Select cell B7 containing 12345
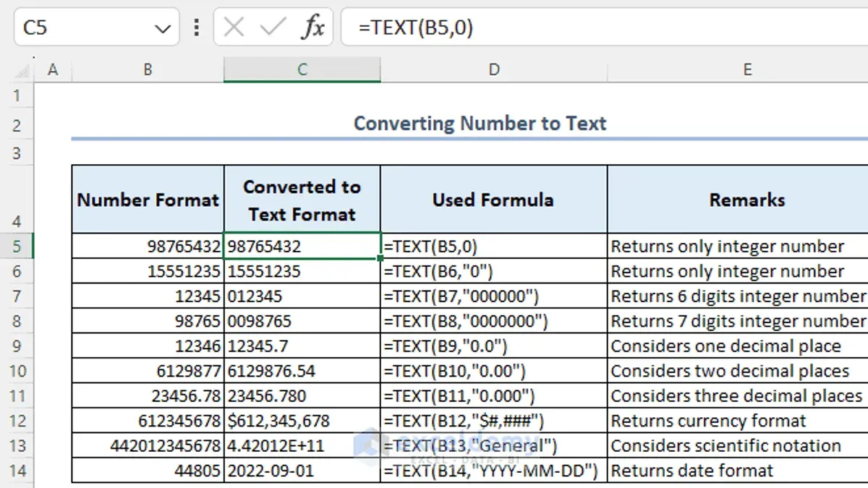This screenshot has width=868, height=488. pos(148,296)
